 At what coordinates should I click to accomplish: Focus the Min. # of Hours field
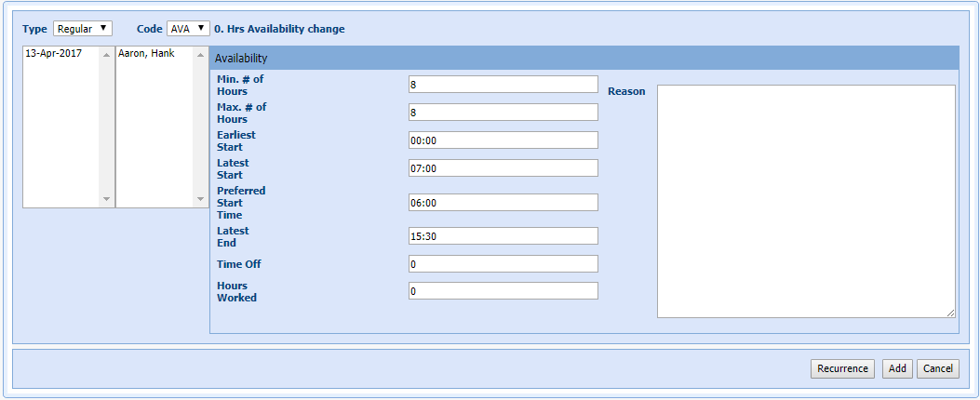[503, 85]
